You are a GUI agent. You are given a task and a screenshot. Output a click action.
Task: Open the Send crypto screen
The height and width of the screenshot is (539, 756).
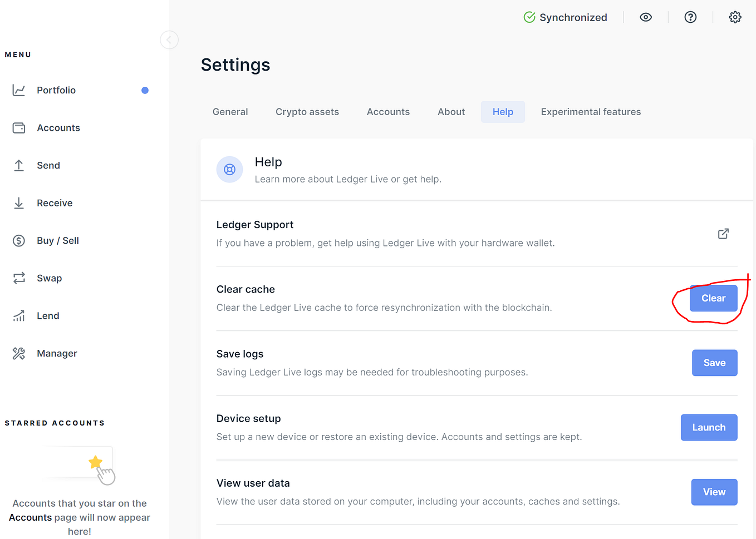coord(48,165)
